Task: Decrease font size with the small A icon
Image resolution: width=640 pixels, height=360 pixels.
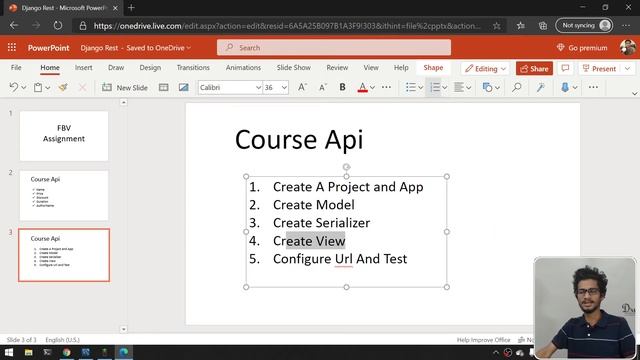Action: pyautogui.click(x=322, y=87)
